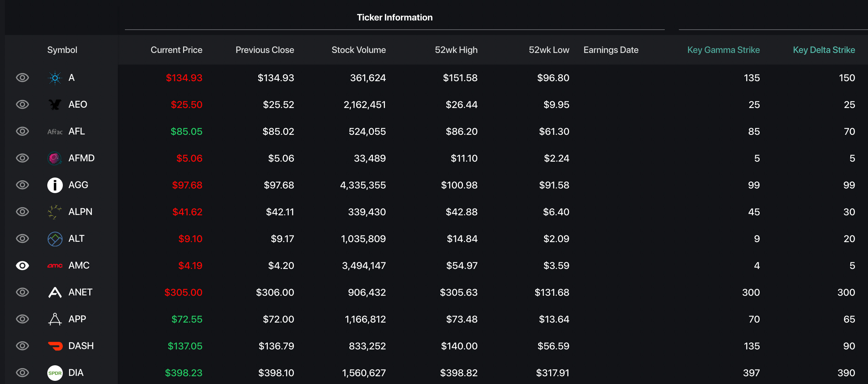Click the iShares logo next to AGG
Image resolution: width=868 pixels, height=384 pixels.
click(x=55, y=185)
